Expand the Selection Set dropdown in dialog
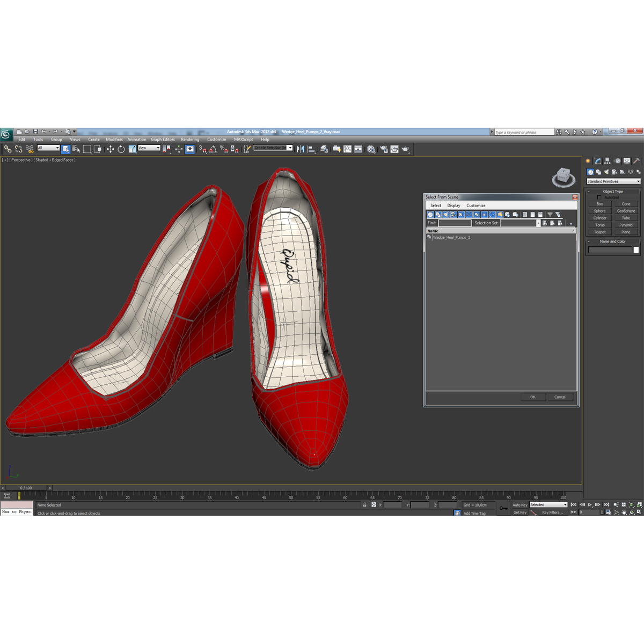The width and height of the screenshot is (644, 644). 538,223
